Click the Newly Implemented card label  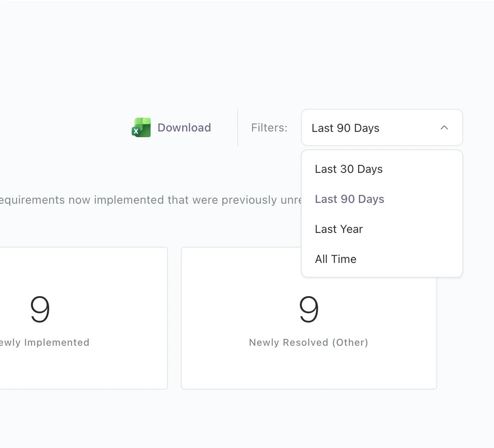click(x=44, y=342)
